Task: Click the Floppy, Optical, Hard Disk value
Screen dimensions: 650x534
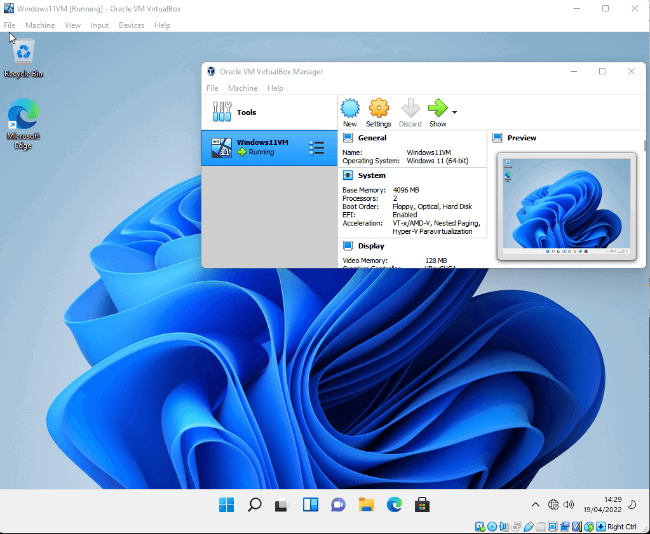Action: [432, 206]
